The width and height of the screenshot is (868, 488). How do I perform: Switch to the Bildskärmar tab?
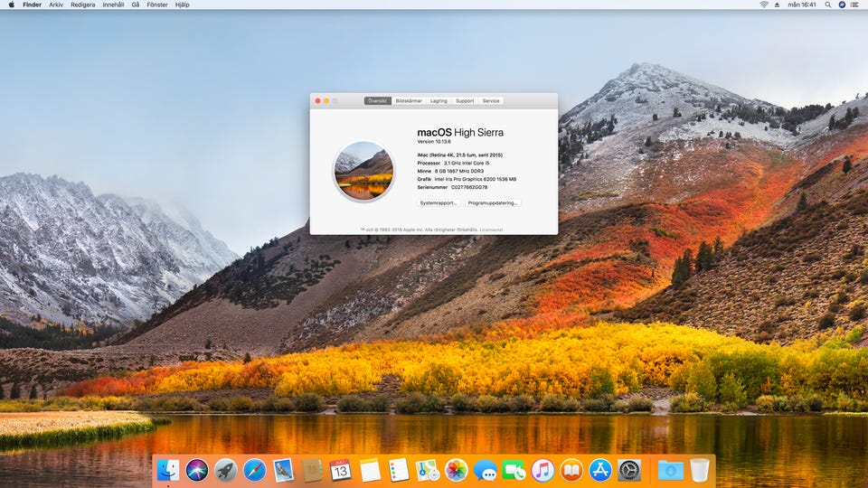409,100
